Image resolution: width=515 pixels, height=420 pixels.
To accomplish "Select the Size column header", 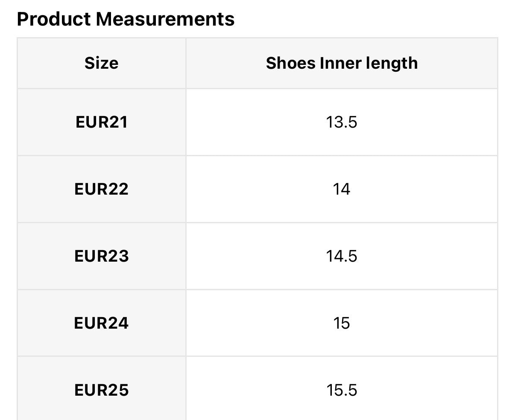I will pyautogui.click(x=101, y=63).
